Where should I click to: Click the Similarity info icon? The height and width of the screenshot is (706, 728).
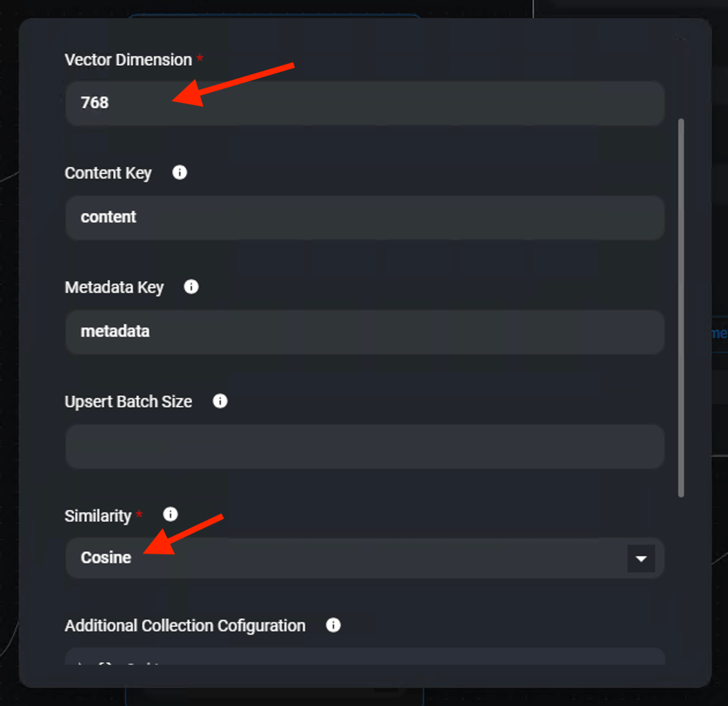coord(170,514)
